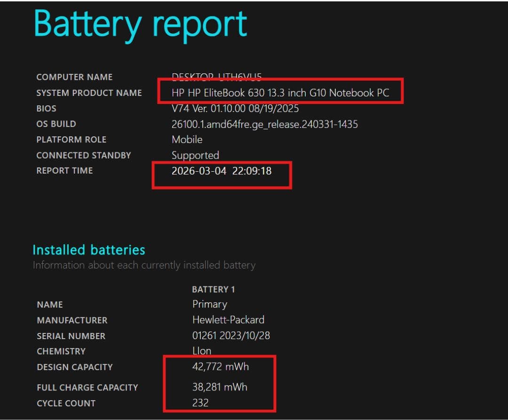Click the CYCLE COUNT row label
Image resolution: width=508 pixels, height=420 pixels.
click(x=66, y=404)
